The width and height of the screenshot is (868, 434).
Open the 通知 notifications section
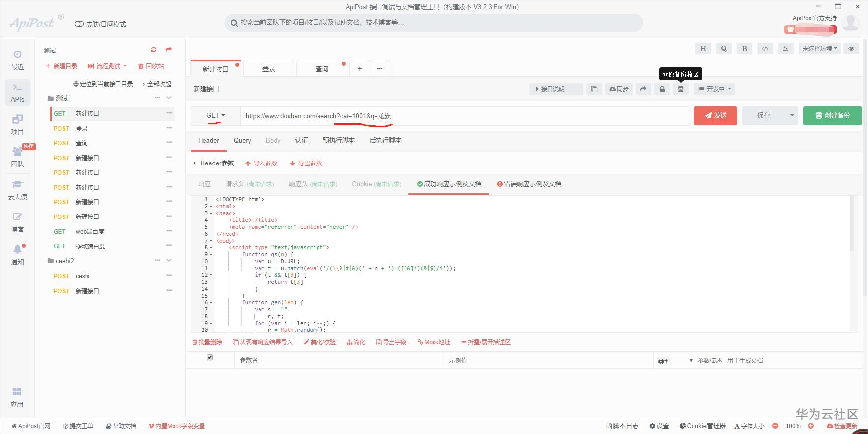point(17,255)
